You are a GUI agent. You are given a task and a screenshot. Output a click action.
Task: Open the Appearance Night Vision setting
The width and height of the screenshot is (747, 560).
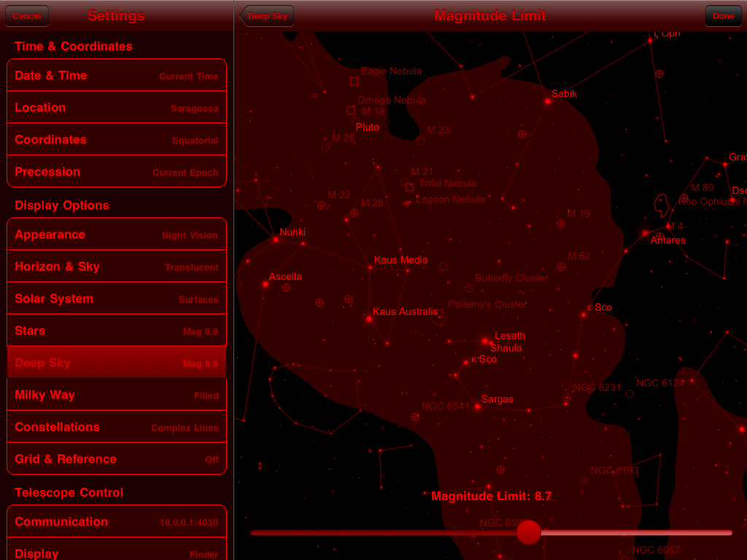click(117, 235)
